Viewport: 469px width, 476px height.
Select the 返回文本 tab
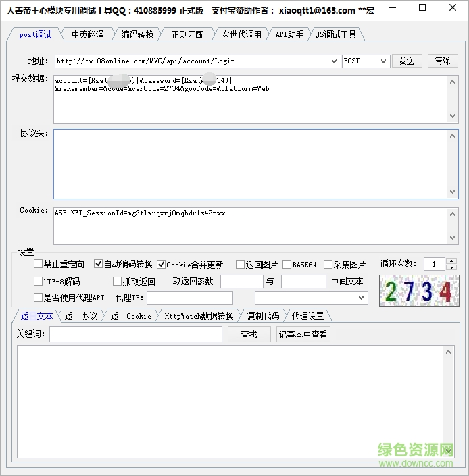point(36,316)
